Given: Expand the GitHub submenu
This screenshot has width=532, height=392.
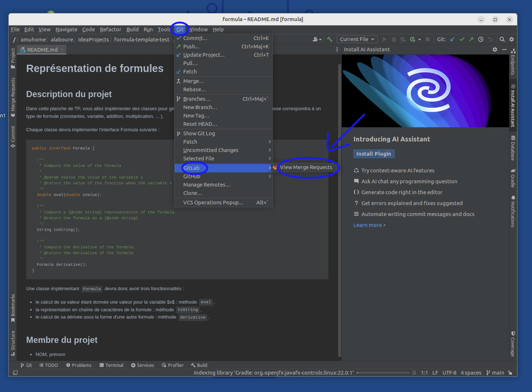Looking at the screenshot, I should (x=223, y=176).
